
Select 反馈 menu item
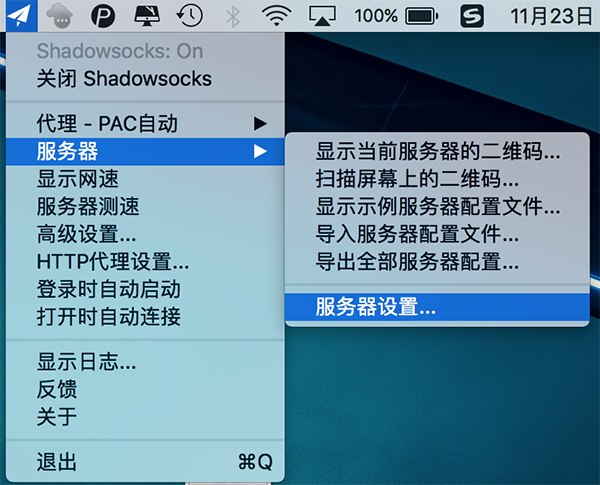(145, 389)
